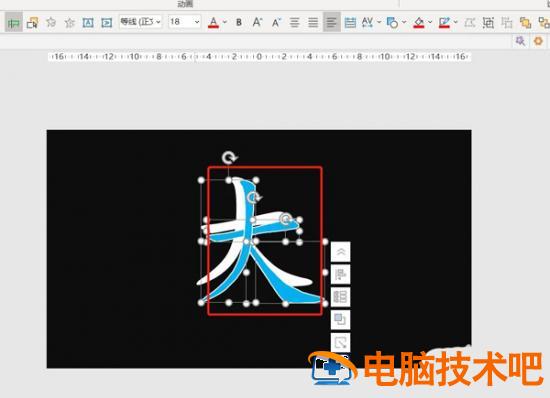
Task: Expand the font color arrow
Action: point(225,22)
